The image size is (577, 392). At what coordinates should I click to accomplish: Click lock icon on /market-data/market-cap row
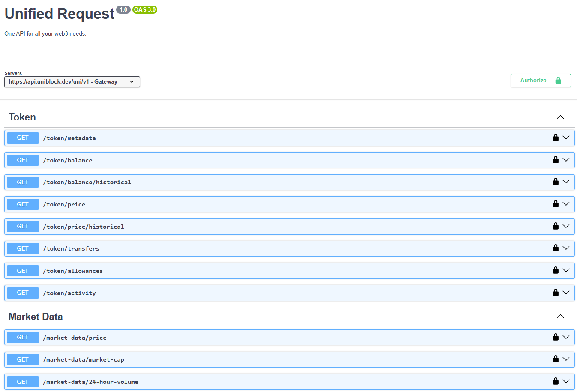pos(556,359)
